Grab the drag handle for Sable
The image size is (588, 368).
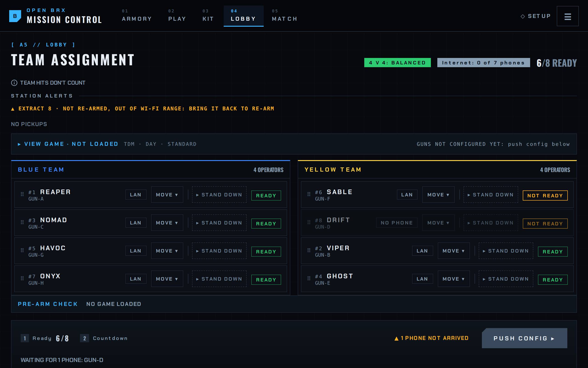coord(309,194)
